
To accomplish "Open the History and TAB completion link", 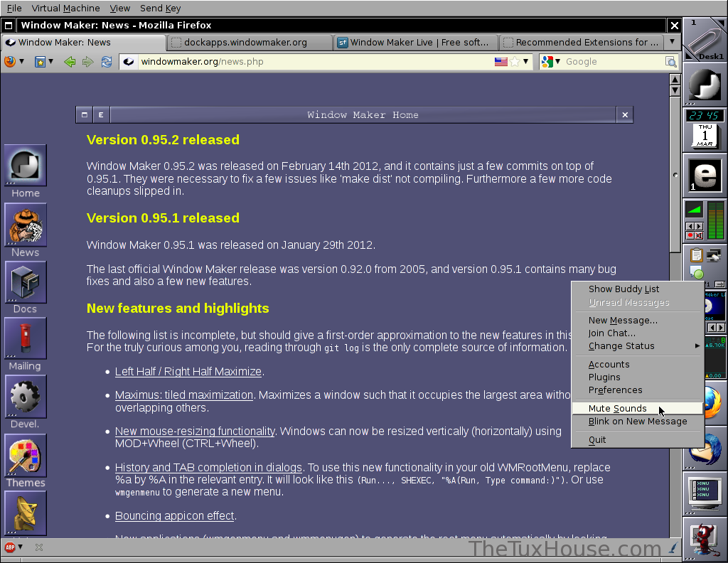I will pyautogui.click(x=208, y=468).
